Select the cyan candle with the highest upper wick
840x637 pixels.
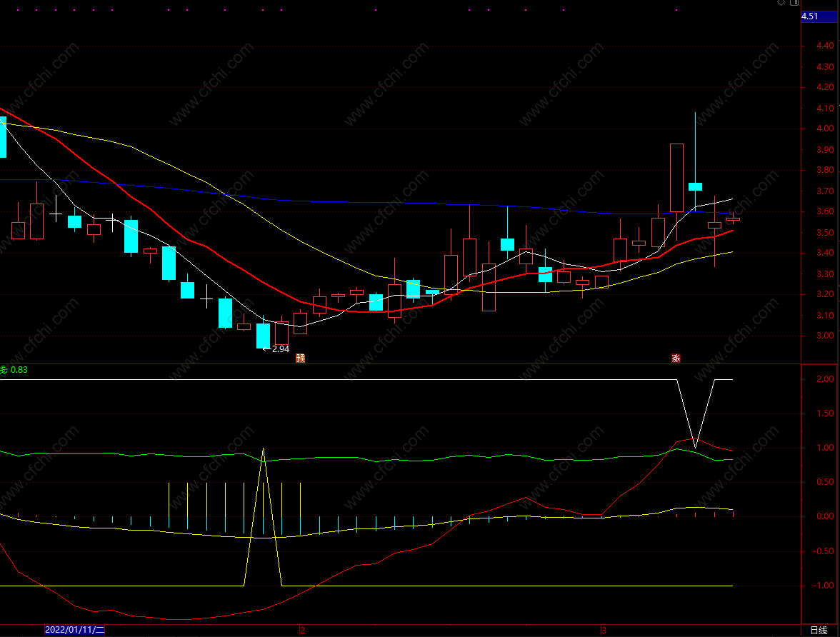coord(696,186)
